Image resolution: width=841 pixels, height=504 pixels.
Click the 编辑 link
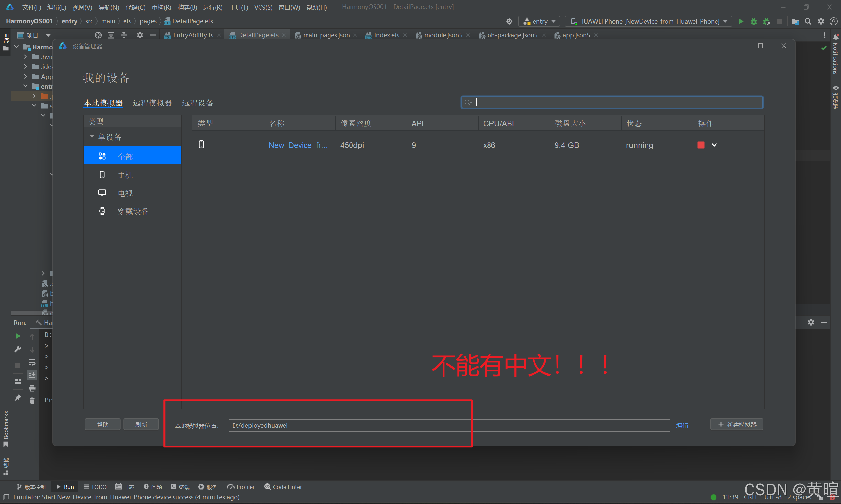(682, 425)
